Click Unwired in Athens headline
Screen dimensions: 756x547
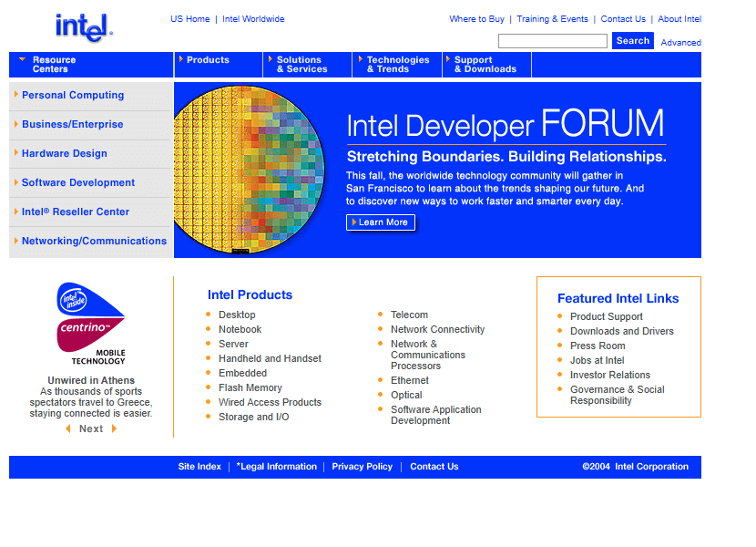91,380
